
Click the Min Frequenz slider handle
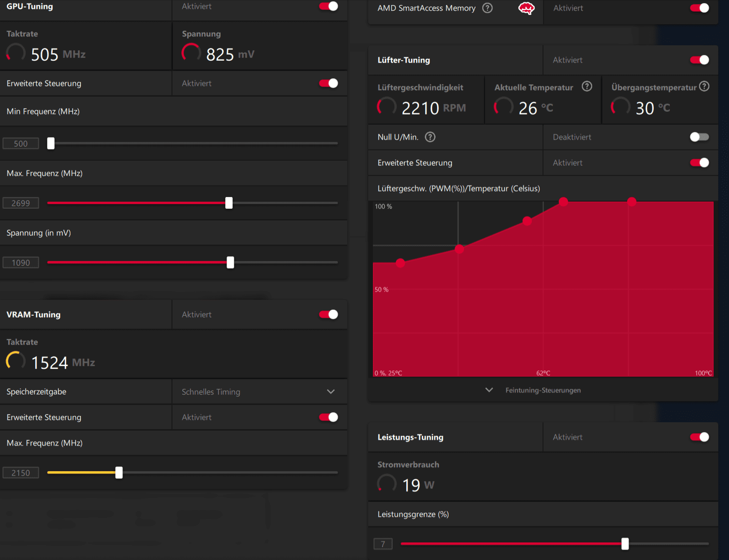click(51, 143)
